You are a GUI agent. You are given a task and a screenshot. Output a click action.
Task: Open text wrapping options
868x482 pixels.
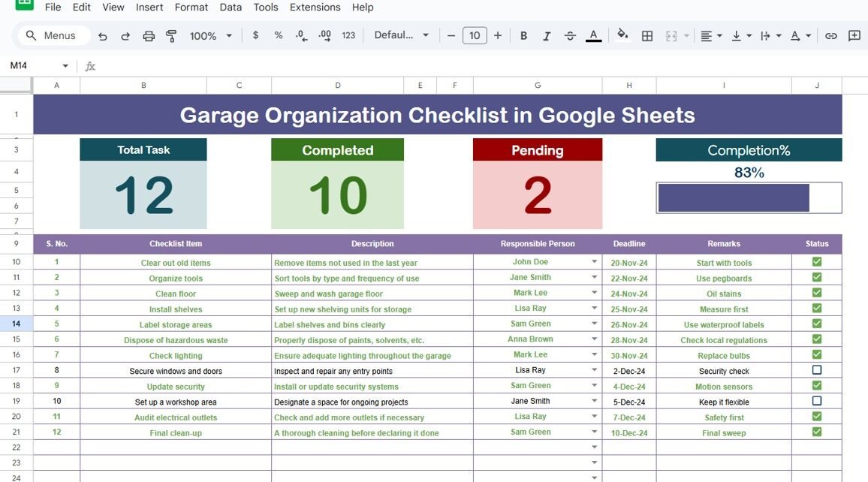click(770, 36)
